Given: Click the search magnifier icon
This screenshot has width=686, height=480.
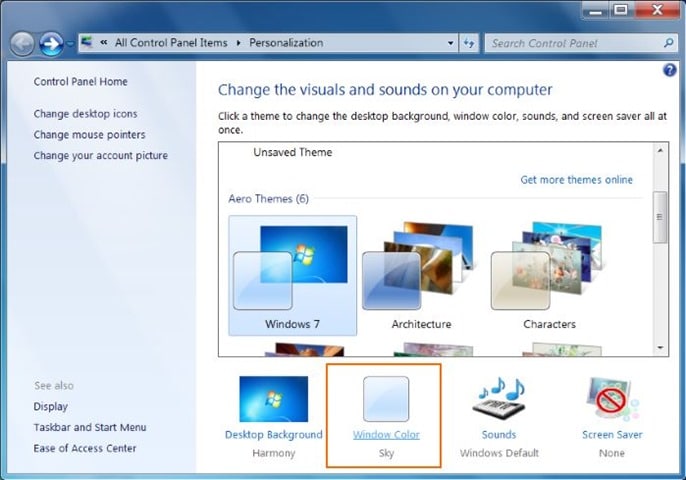Looking at the screenshot, I should pyautogui.click(x=668, y=43).
